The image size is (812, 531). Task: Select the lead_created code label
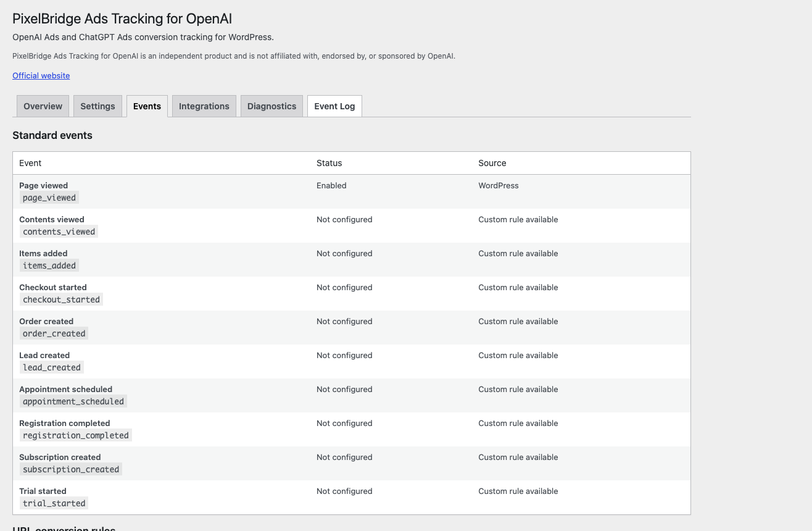point(52,367)
